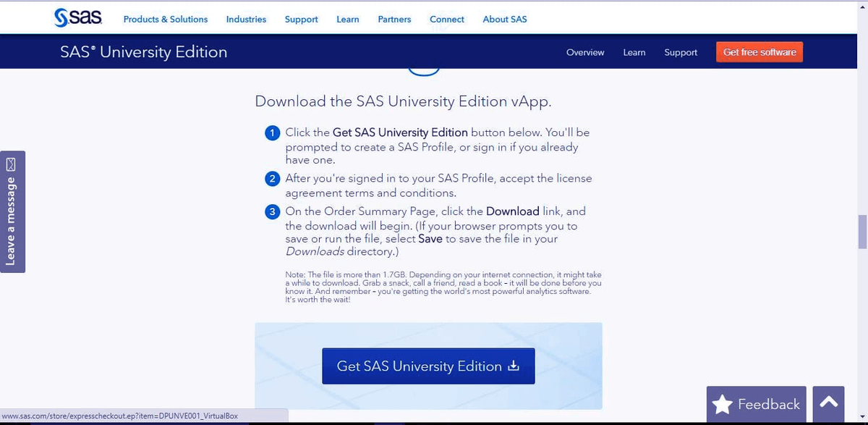This screenshot has width=868, height=425.
Task: Open the Partners menu
Action: point(394,20)
